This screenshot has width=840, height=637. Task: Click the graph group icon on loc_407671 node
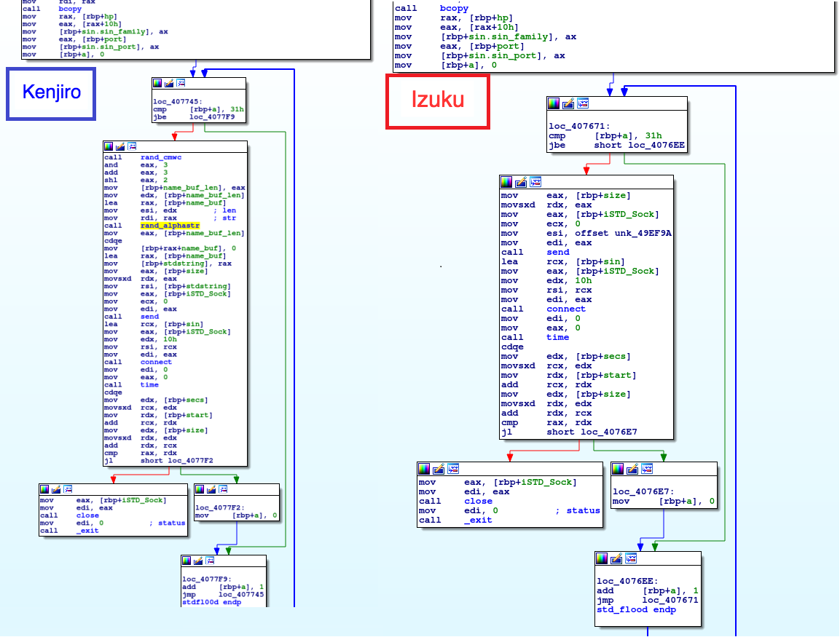coord(582,103)
